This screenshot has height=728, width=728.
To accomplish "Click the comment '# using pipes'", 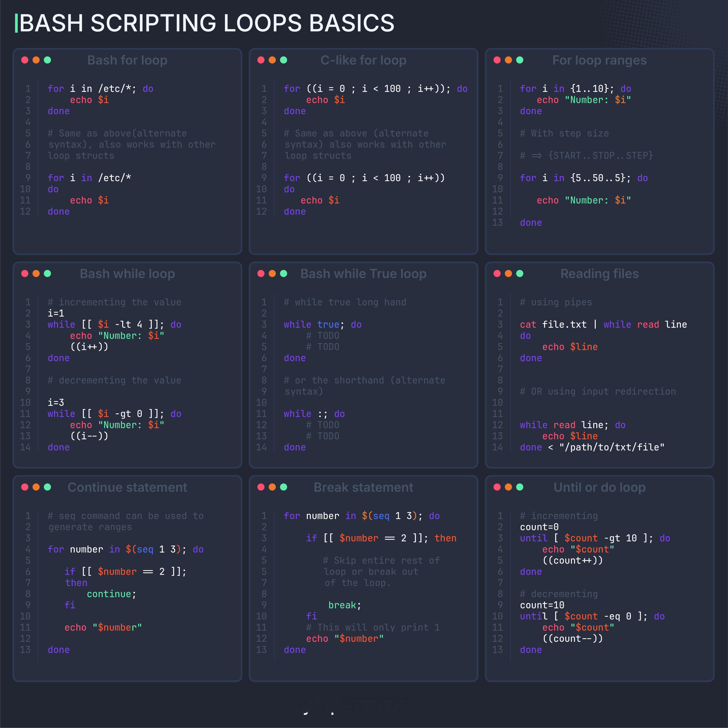I will point(556,302).
